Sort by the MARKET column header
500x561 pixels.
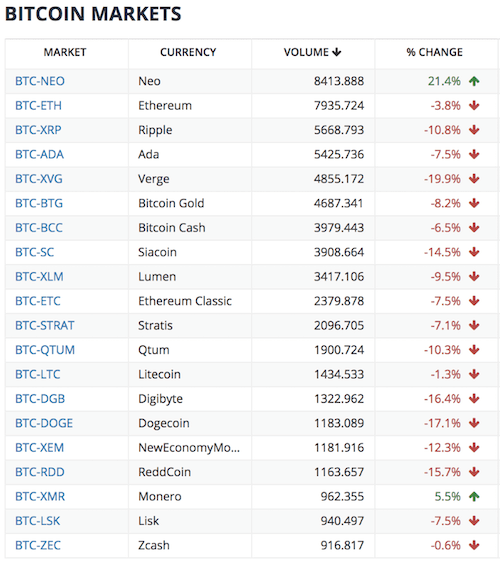65,52
